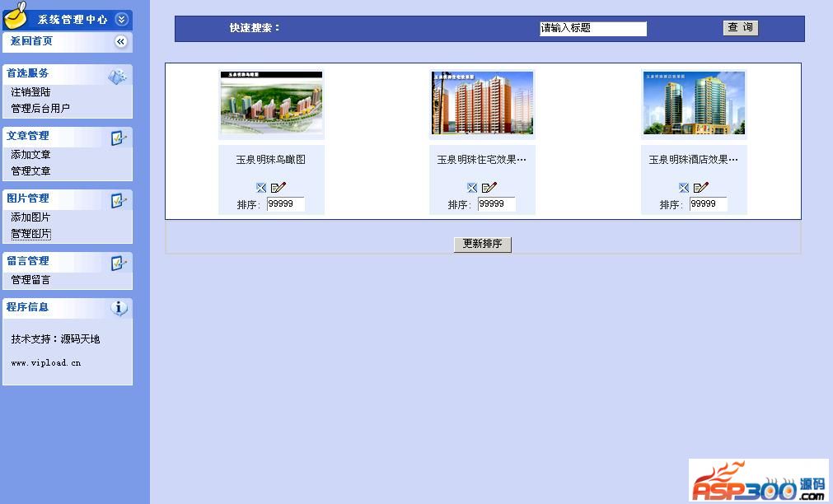Open 添加图片
833x504 pixels.
(x=30, y=217)
